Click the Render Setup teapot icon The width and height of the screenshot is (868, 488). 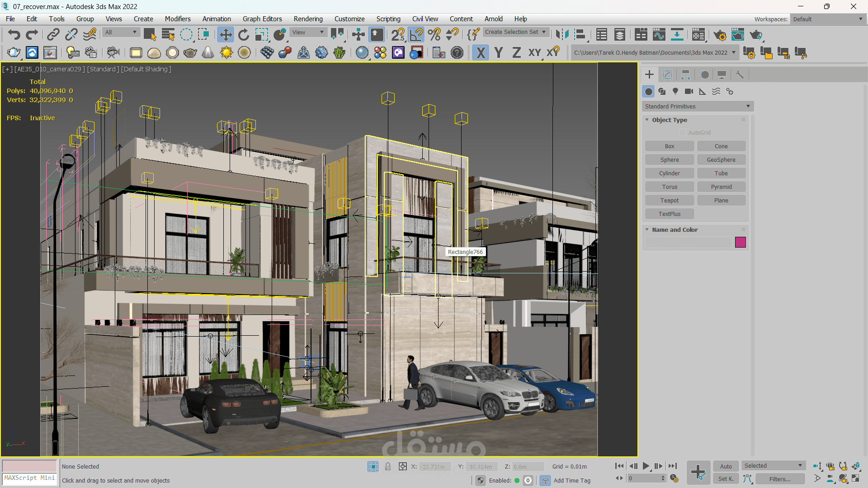click(720, 35)
